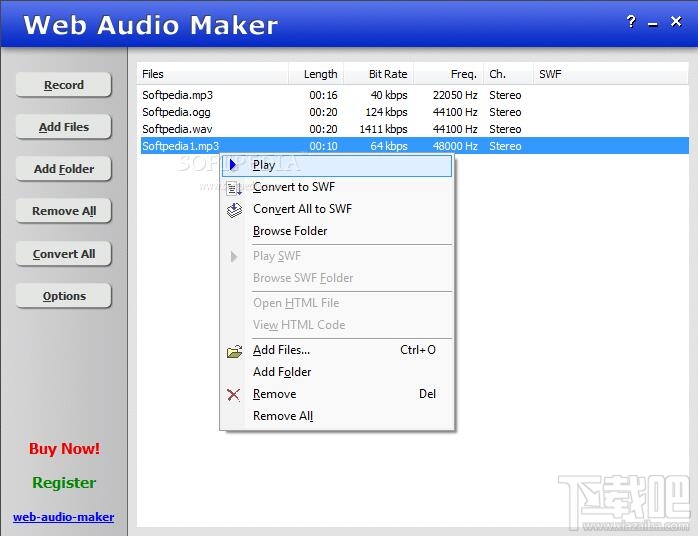
Task: Click the Convert to SWF document icon
Action: pyautogui.click(x=234, y=188)
